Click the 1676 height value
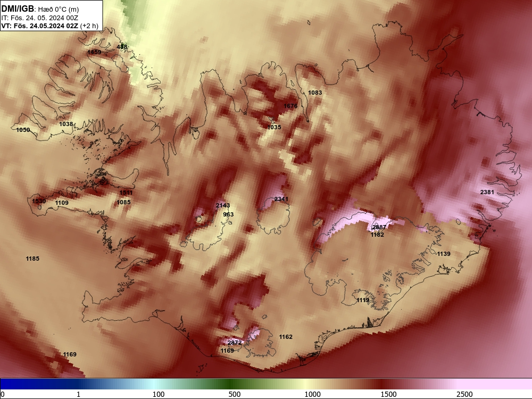 290,106
